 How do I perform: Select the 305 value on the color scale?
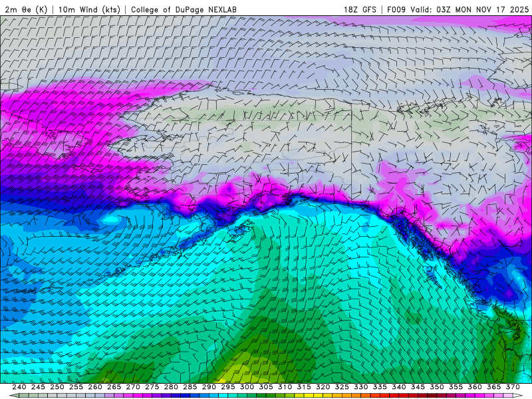click(266, 387)
